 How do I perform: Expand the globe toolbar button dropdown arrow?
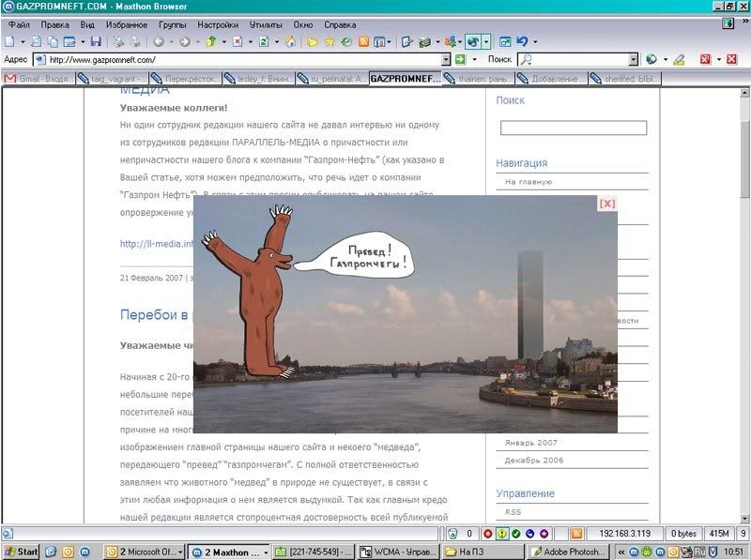(x=486, y=41)
